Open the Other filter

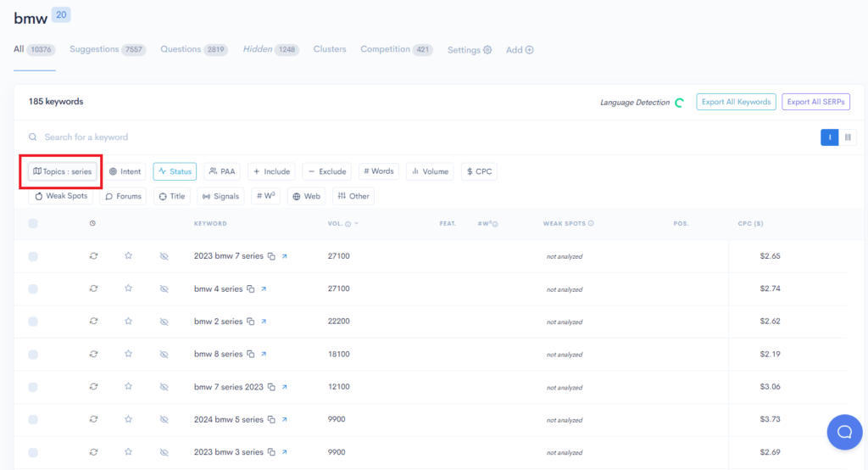(353, 196)
